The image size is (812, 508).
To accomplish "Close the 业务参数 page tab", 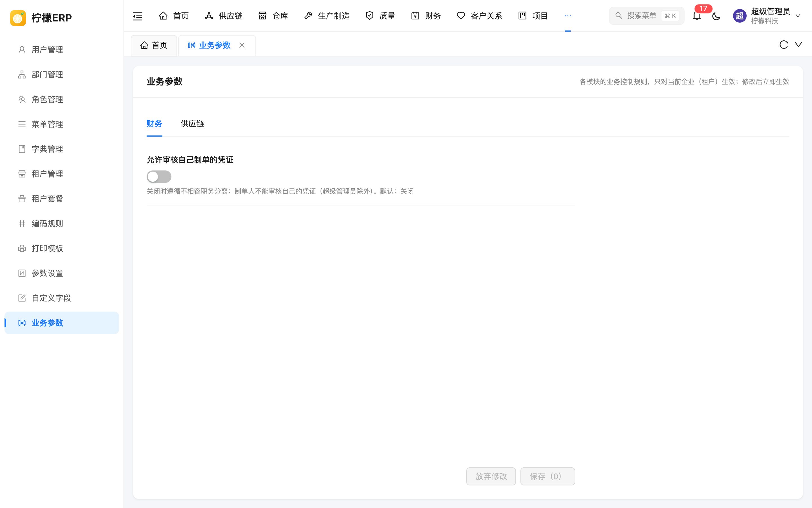I will tap(242, 45).
